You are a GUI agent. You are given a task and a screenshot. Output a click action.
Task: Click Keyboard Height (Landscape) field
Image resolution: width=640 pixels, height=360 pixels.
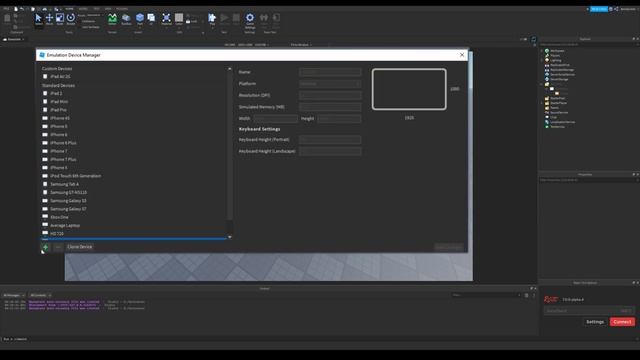click(x=330, y=151)
